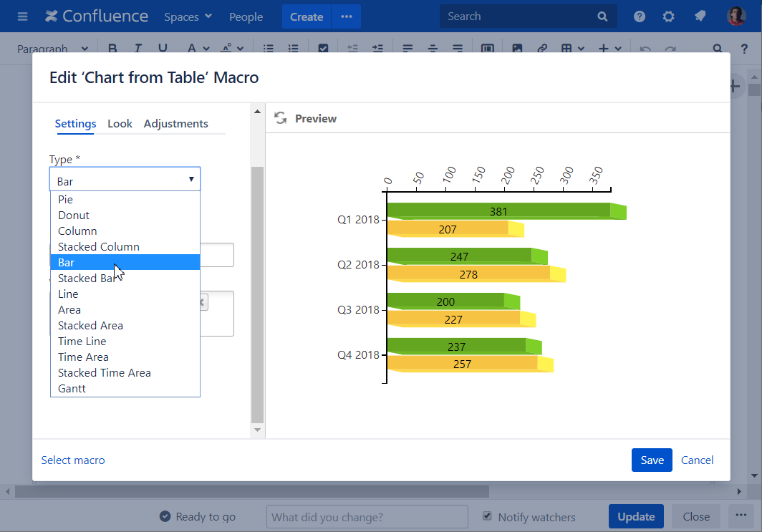Click the user profile avatar
This screenshot has width=762, height=532.
coord(736,16)
